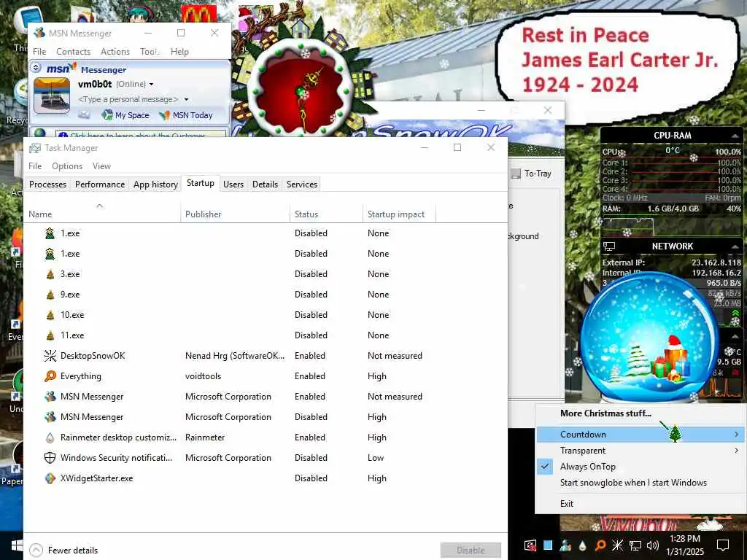
Task: Click the MSN Messenger tray icon
Action: 565,545
